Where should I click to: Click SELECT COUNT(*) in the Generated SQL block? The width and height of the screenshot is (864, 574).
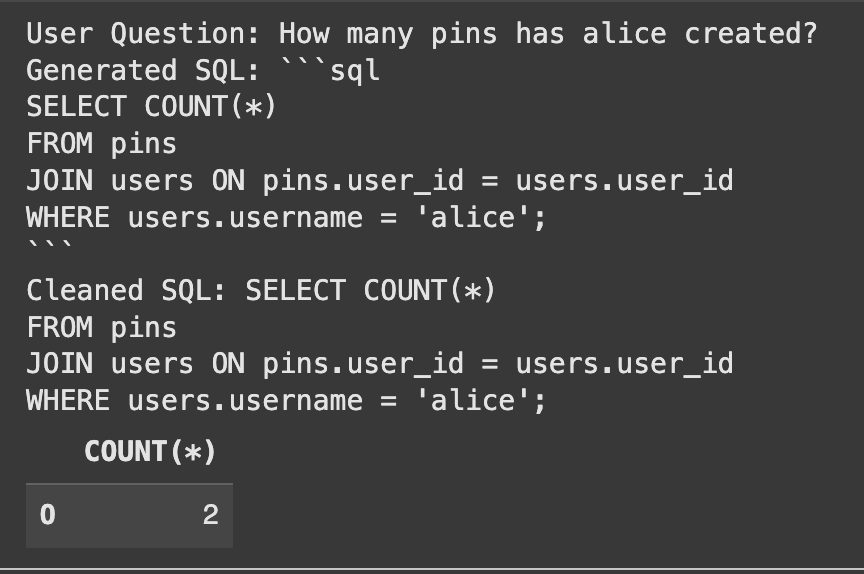click(x=151, y=107)
